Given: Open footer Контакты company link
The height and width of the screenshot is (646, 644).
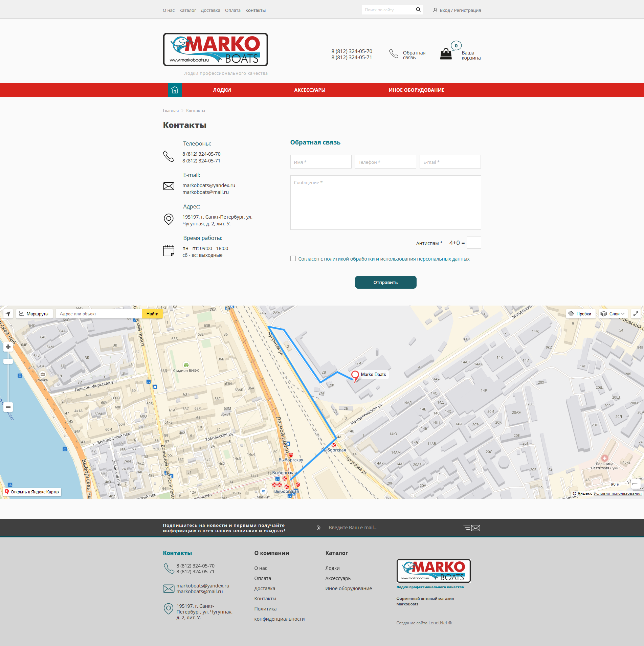Looking at the screenshot, I should [265, 599].
